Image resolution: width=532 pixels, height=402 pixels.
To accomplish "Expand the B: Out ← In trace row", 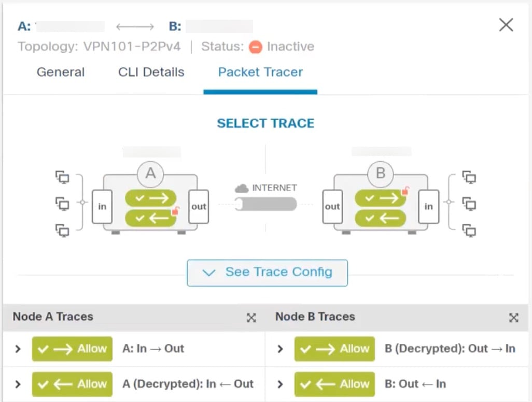I will point(281,384).
